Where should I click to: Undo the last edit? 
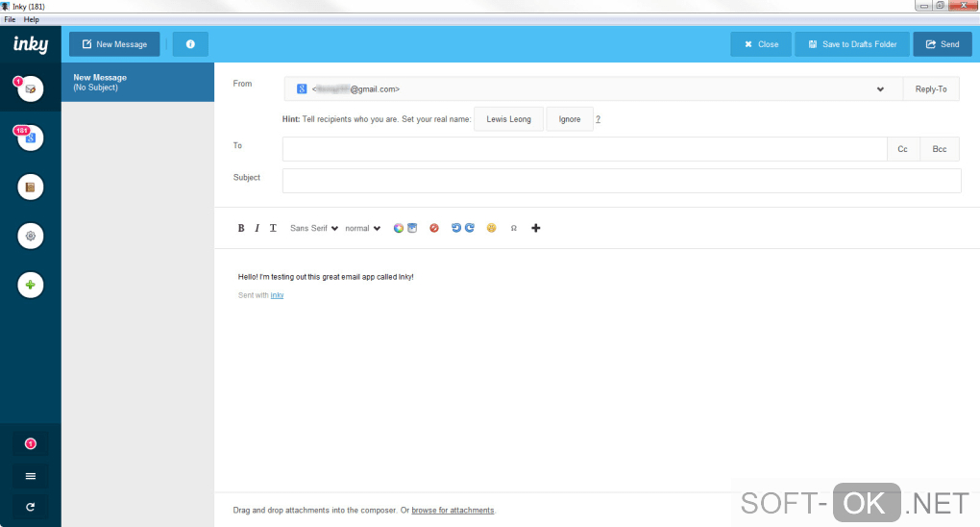[x=455, y=228]
